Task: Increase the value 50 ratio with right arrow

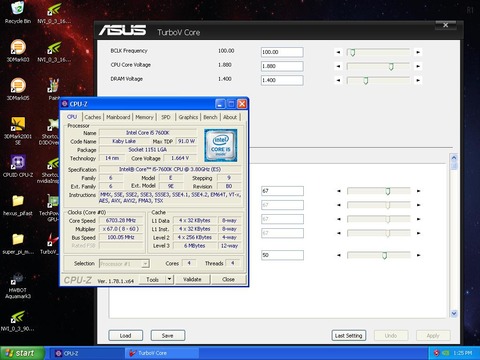Action: click(x=418, y=255)
